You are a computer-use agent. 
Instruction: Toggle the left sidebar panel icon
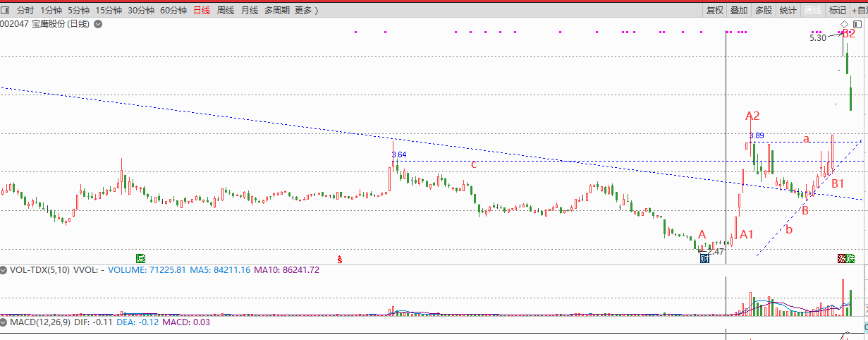click(x=5, y=10)
